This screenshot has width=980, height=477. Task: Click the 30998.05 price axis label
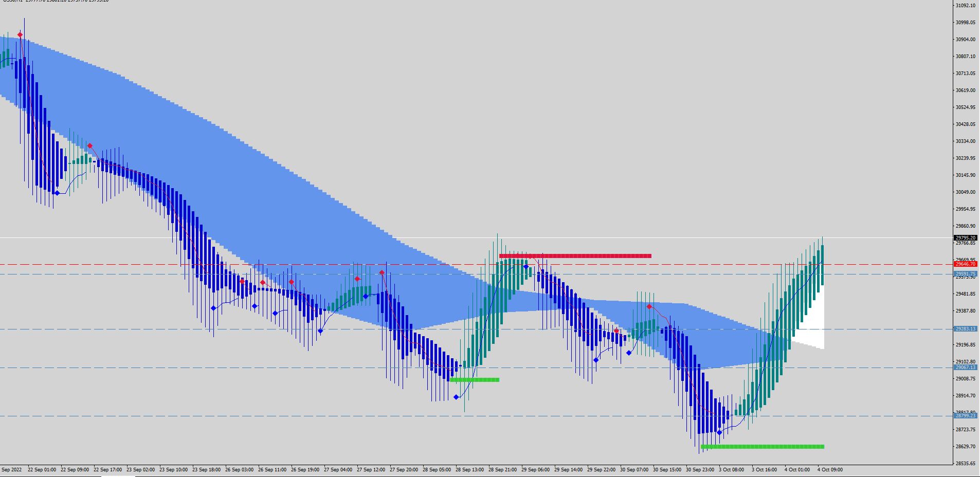[965, 23]
